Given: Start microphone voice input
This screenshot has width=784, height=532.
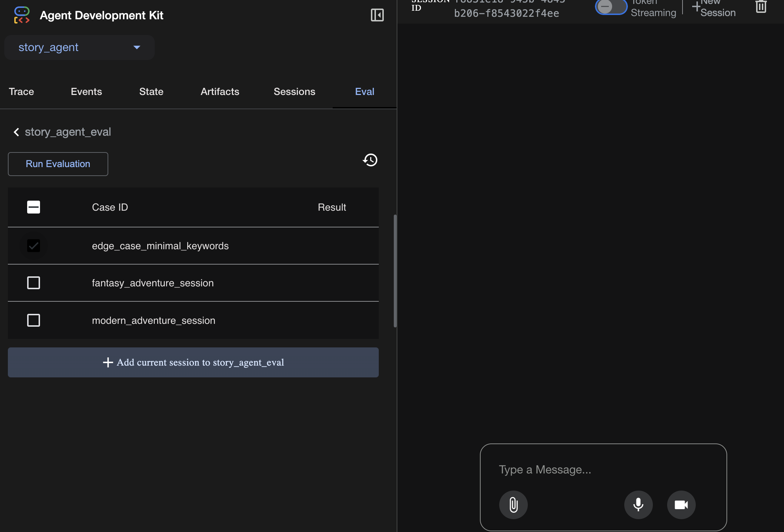Looking at the screenshot, I should coord(638,505).
